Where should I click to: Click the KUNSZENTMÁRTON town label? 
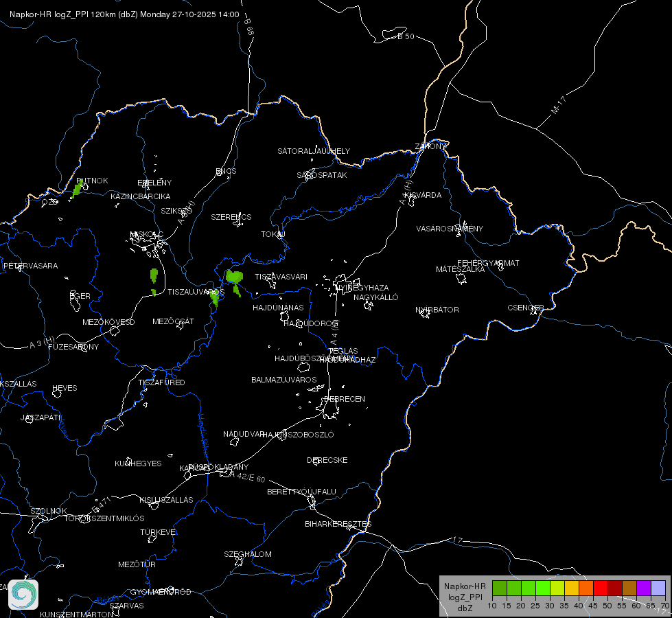(x=77, y=614)
